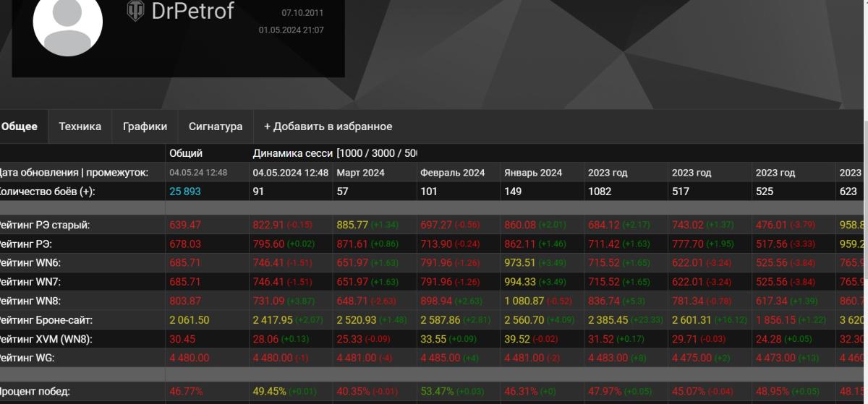Click the overall WN8 value 803.87
868x404 pixels.
point(185,301)
